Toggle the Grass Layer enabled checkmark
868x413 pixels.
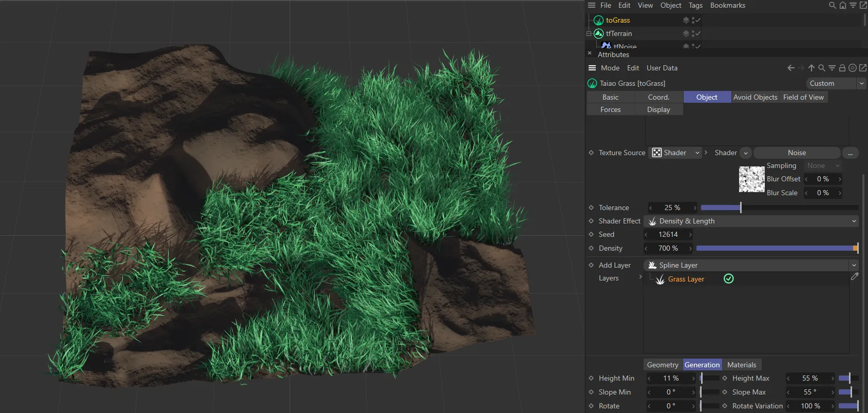point(728,279)
